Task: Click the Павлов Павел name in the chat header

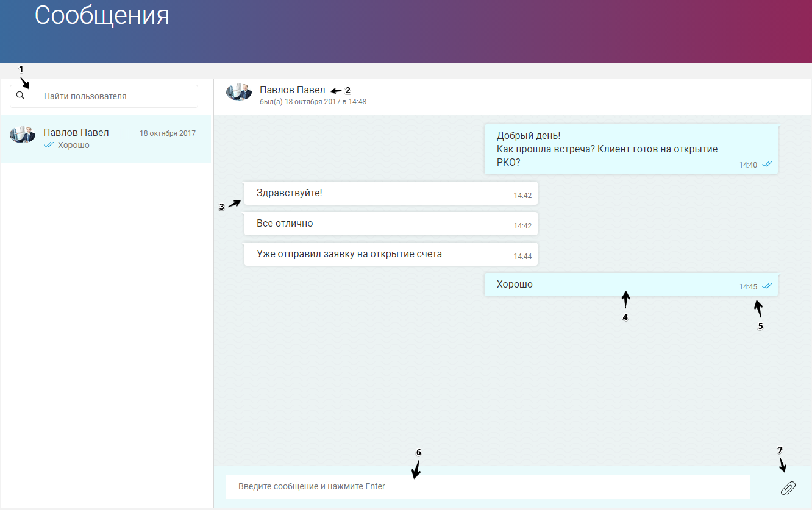Action: coord(293,90)
